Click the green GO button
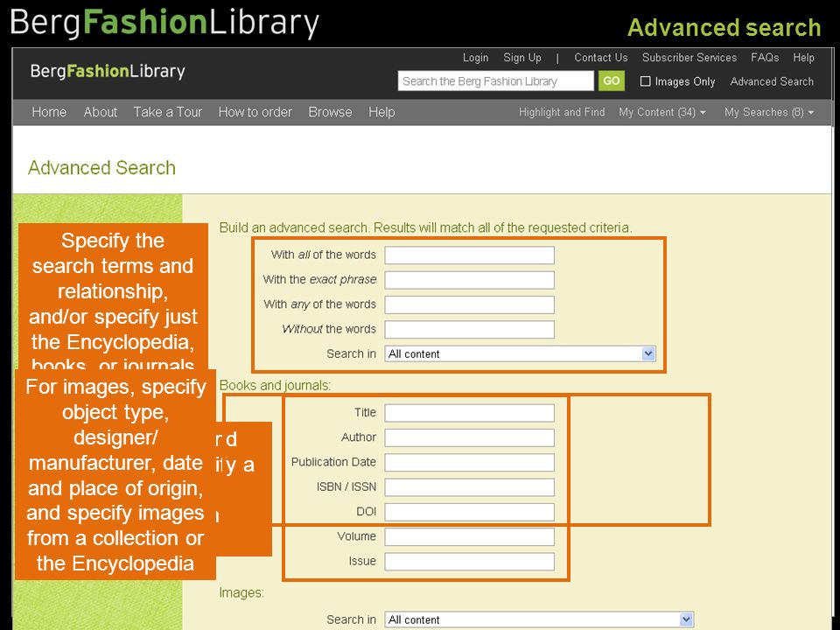Screen dimensions: 840x630 pyautogui.click(x=612, y=80)
